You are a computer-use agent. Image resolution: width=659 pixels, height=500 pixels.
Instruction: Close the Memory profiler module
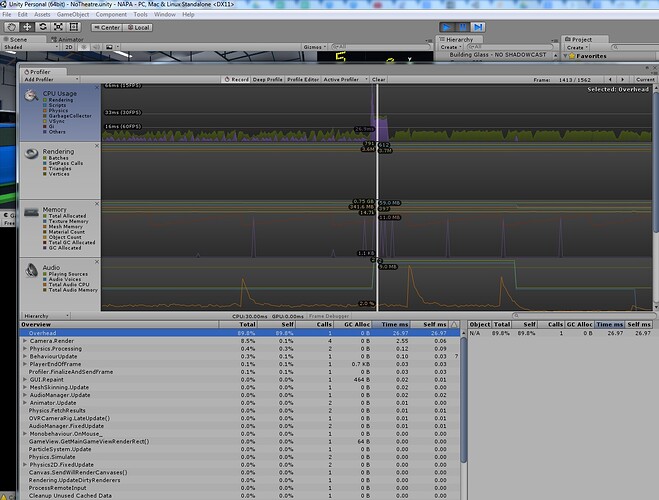97,204
